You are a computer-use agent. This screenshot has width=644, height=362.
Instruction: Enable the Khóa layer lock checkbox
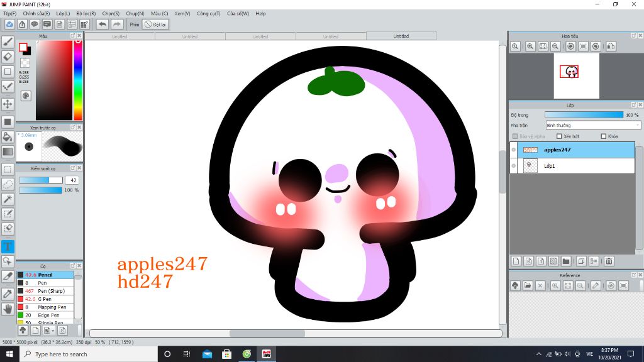[603, 136]
